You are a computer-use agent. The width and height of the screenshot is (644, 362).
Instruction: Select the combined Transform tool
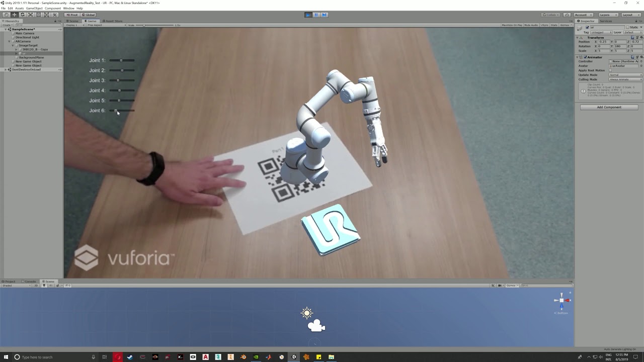(x=46, y=15)
